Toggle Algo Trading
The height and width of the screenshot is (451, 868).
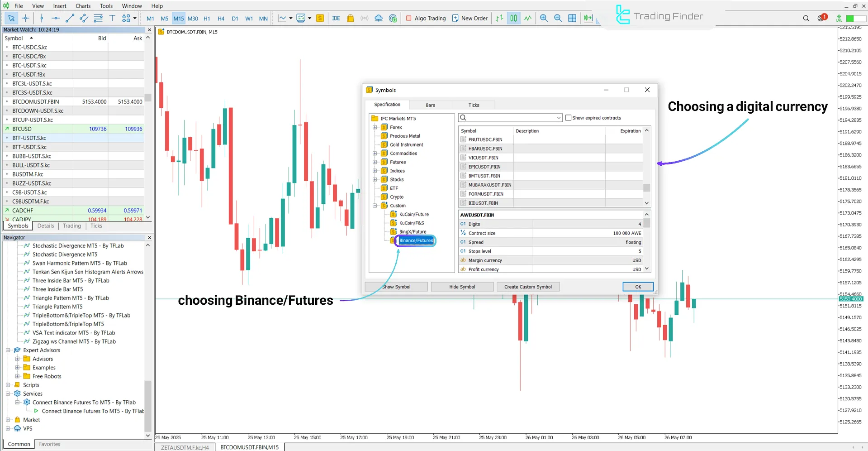425,18
